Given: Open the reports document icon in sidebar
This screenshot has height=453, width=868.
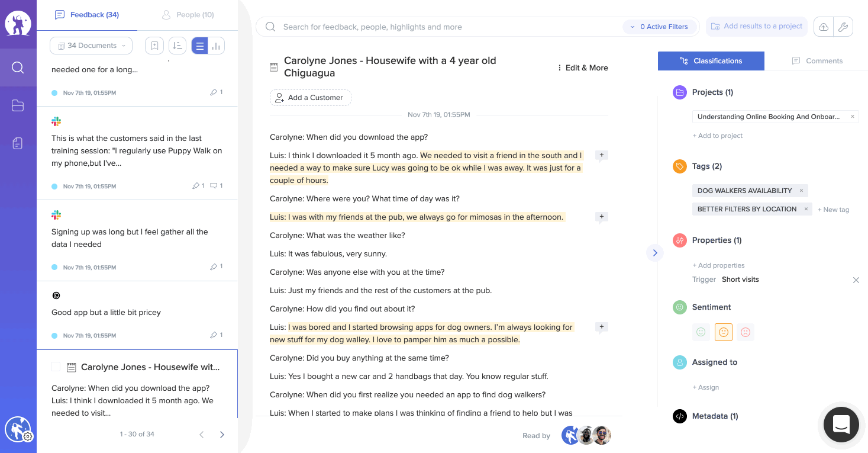Looking at the screenshot, I should (18, 143).
